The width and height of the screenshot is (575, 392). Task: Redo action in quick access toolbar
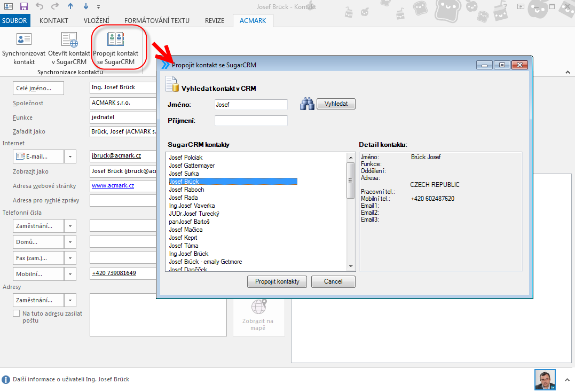[x=55, y=6]
